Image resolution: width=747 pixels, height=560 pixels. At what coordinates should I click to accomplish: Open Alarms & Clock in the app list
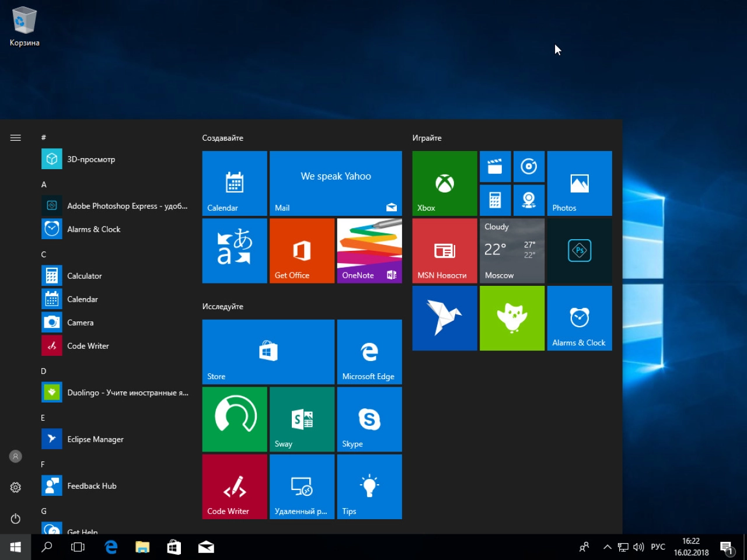(x=116, y=229)
